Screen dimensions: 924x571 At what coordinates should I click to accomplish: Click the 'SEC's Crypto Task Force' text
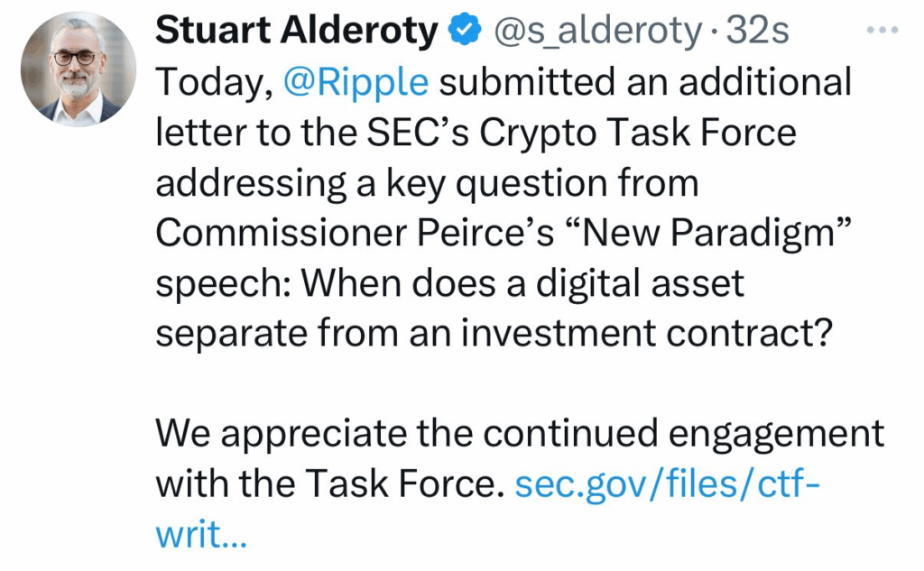pyautogui.click(x=582, y=133)
